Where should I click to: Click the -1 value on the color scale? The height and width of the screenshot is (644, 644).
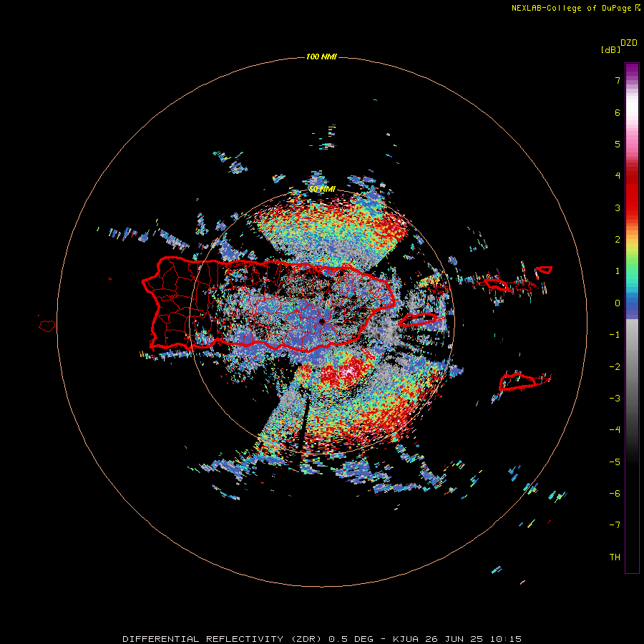coord(615,335)
